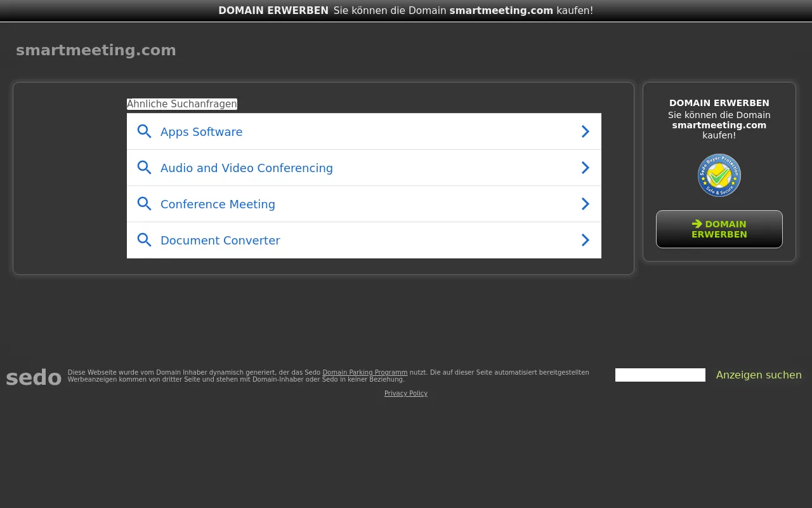Image resolution: width=812 pixels, height=508 pixels.
Task: Open the chevron arrow on Conference Meeting row
Action: (586, 204)
